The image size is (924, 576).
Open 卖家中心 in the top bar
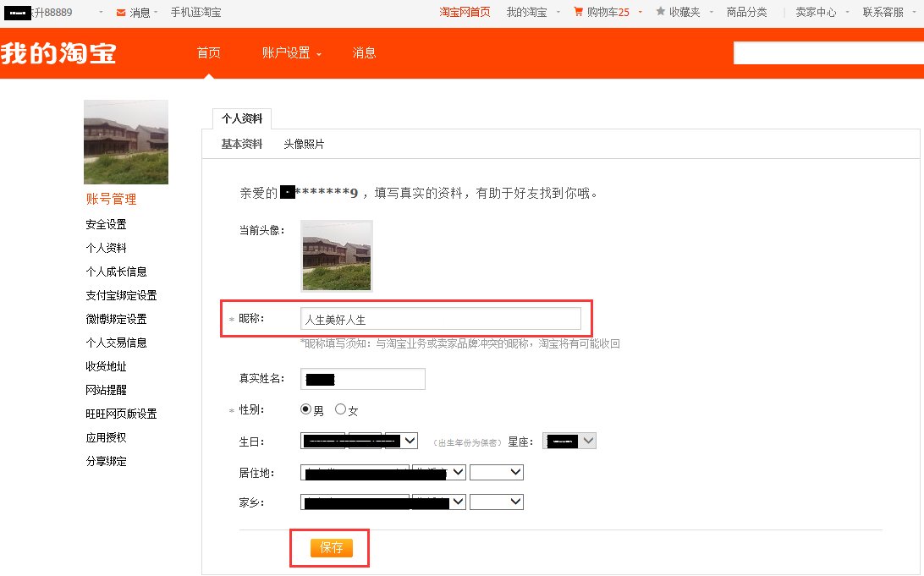817,12
